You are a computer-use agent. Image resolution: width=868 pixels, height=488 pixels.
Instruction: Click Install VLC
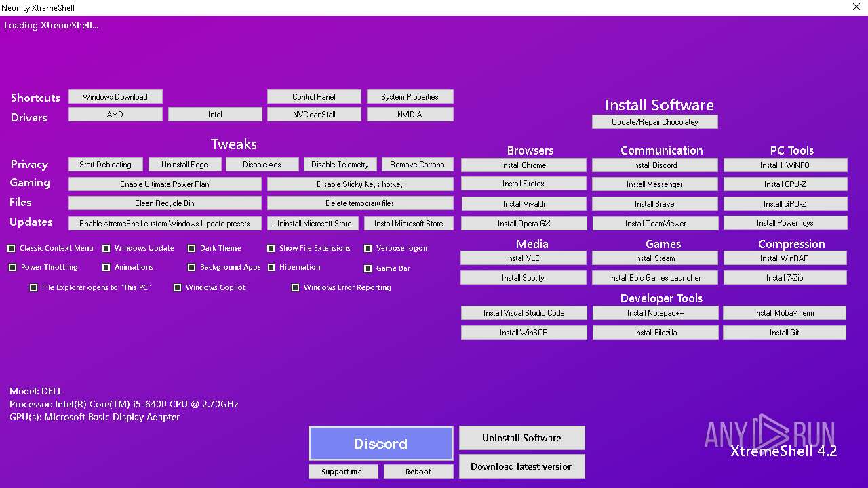point(523,258)
